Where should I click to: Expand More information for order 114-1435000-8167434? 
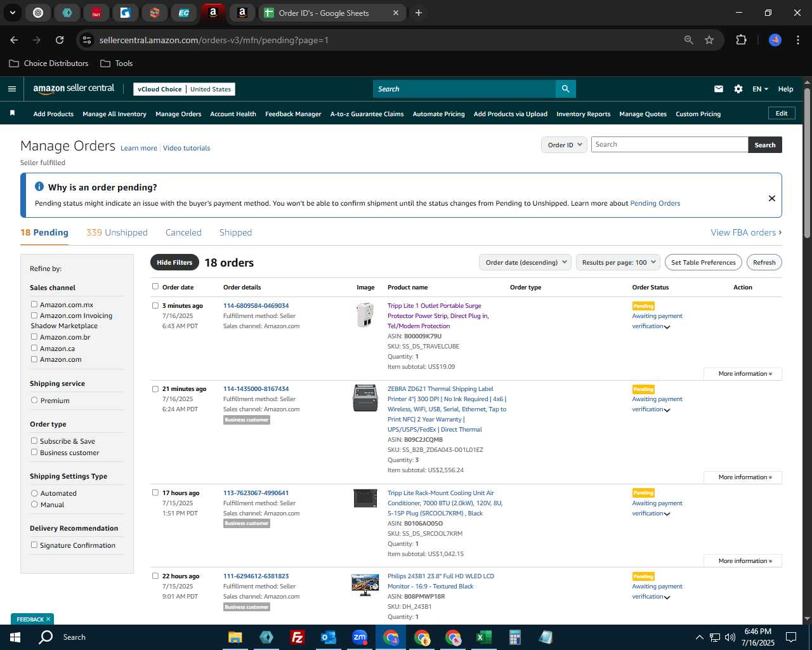[x=743, y=477]
